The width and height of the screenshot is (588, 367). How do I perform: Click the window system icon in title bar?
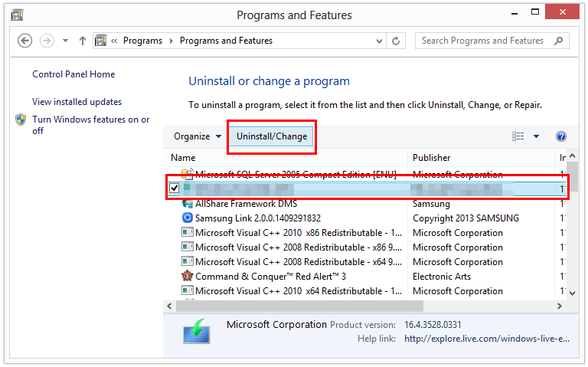point(17,15)
